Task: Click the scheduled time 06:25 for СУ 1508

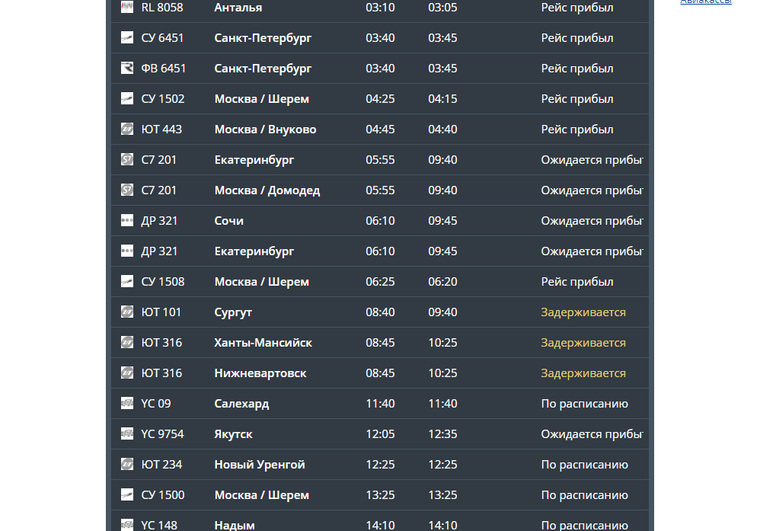Action: click(380, 281)
